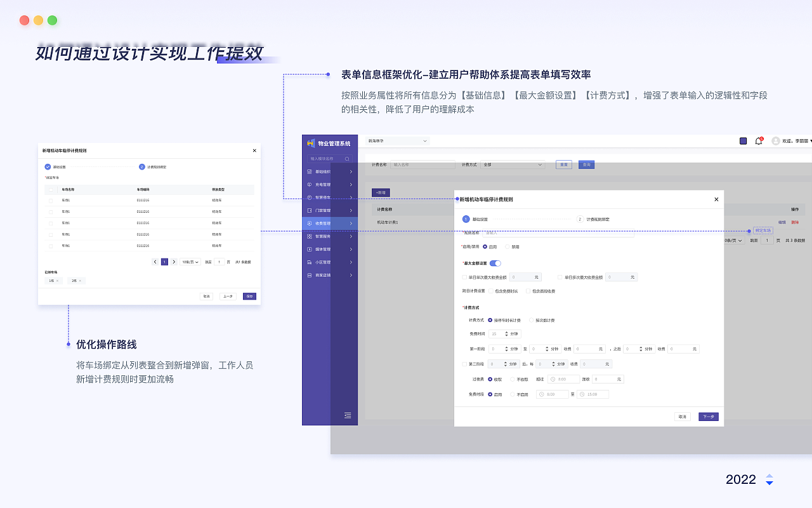812x508 pixels.
Task: Close the small car-park binding dialog
Action: tap(254, 150)
